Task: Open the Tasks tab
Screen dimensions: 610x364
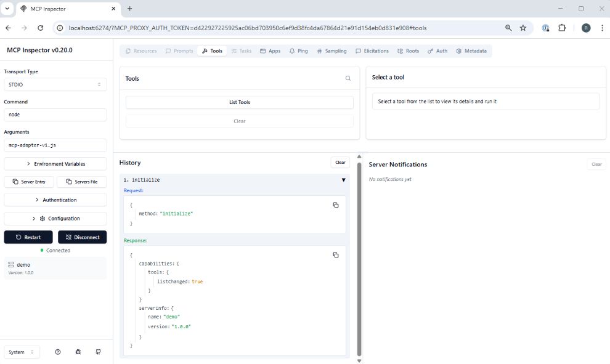Action: (241, 51)
